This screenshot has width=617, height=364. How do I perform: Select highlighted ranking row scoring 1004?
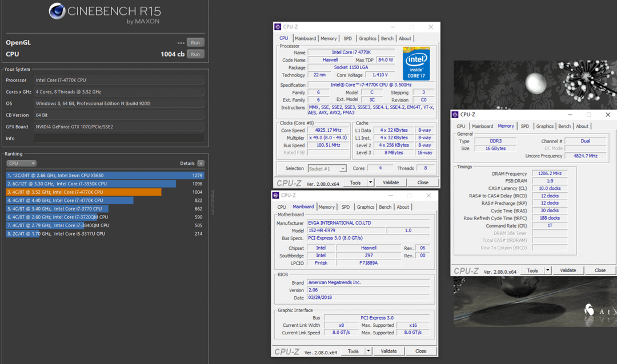(x=105, y=192)
